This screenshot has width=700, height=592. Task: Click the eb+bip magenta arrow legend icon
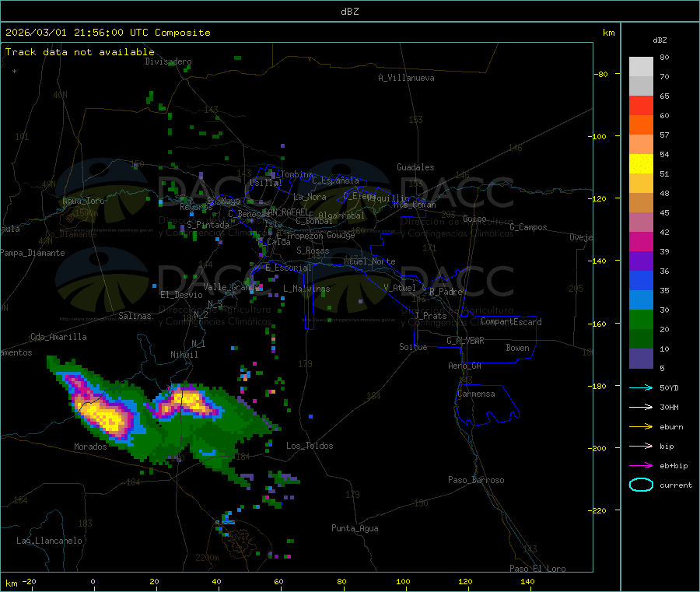pos(641,466)
